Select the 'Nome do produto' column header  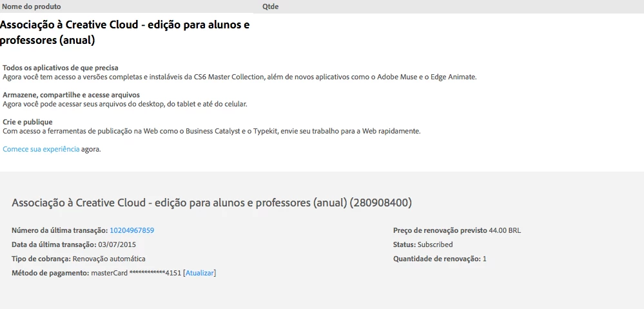32,6
